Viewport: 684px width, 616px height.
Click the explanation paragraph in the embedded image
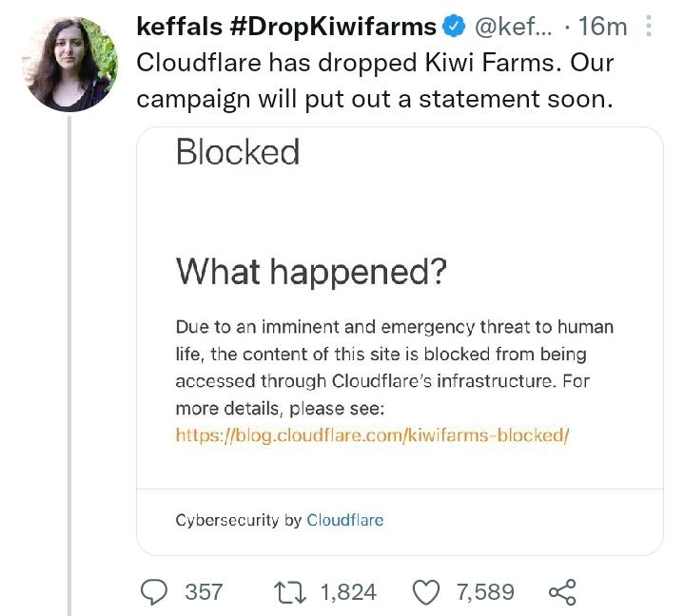pos(394,368)
